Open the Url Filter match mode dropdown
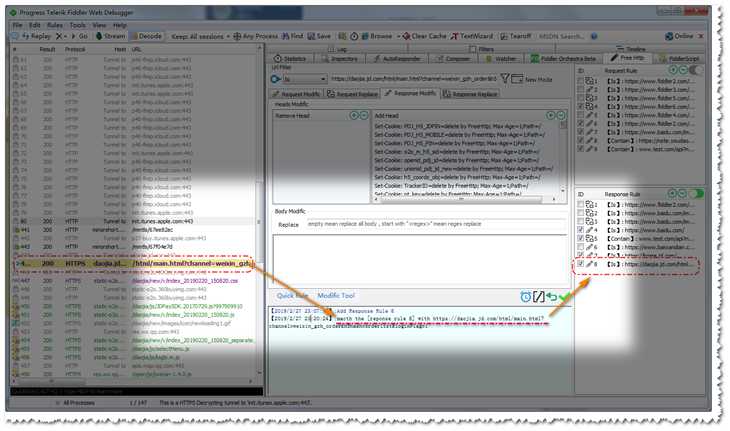 (x=304, y=79)
